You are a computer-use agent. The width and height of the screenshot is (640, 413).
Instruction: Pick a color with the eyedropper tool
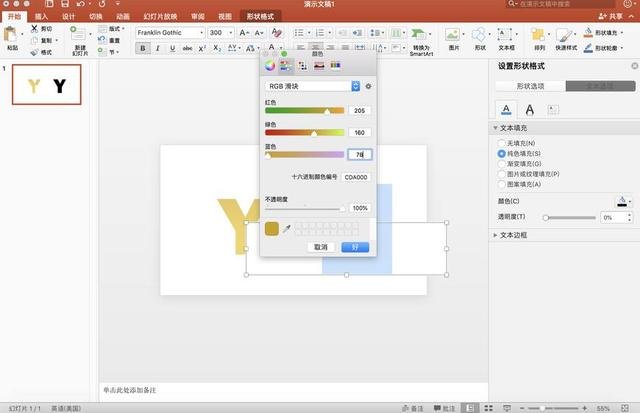click(x=287, y=229)
